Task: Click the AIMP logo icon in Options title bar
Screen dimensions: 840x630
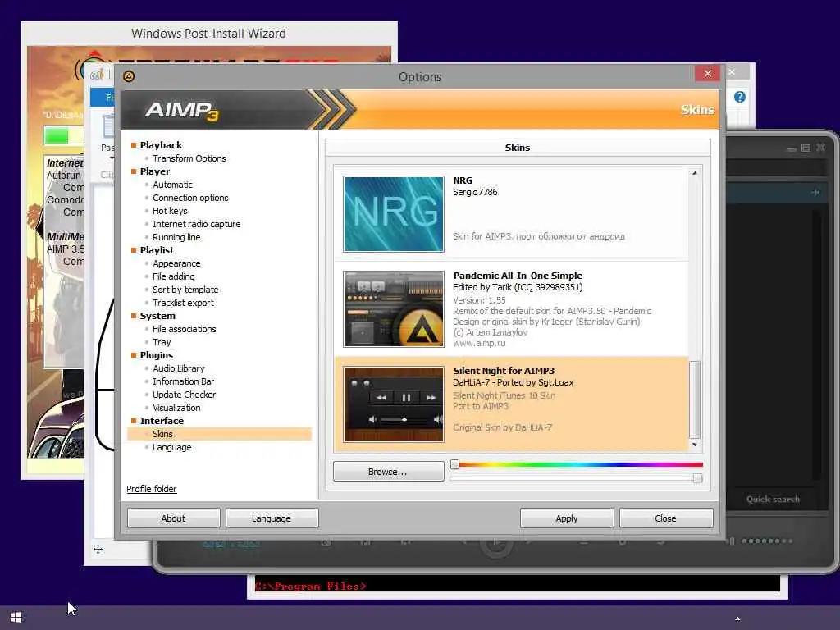Action: point(129,76)
